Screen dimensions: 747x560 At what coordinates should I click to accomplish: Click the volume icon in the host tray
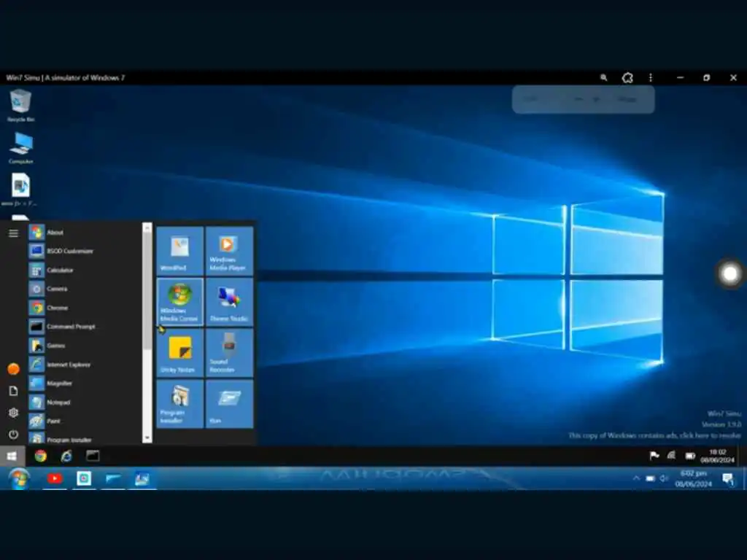[664, 478]
